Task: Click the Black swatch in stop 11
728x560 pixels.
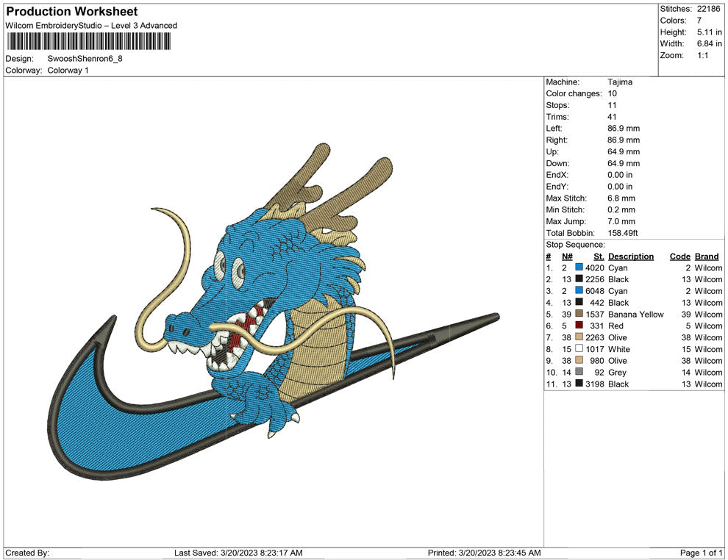Action: tap(579, 383)
